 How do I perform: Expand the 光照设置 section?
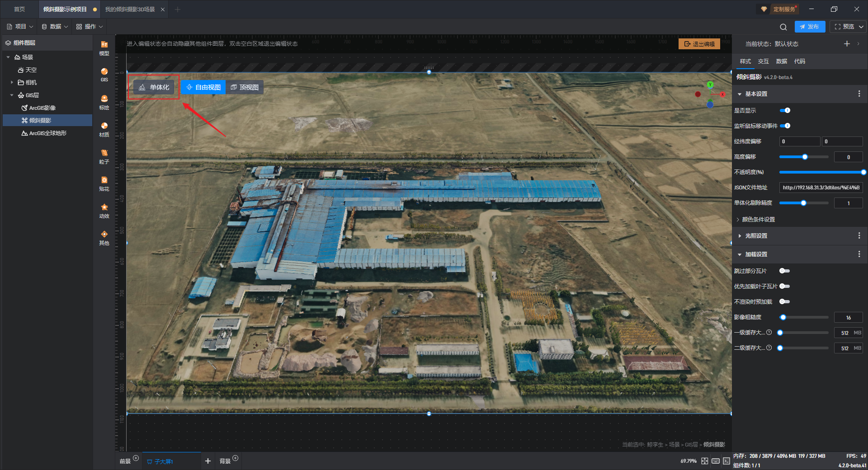tap(740, 236)
